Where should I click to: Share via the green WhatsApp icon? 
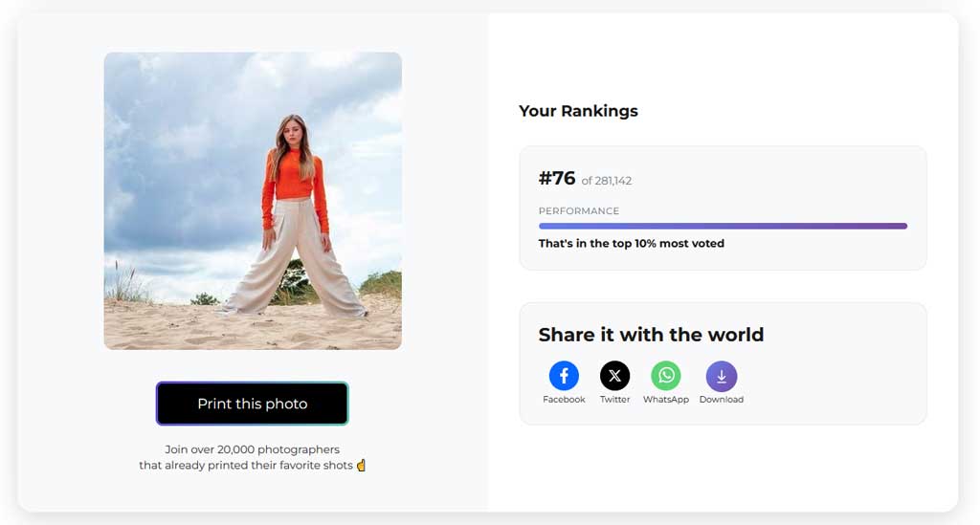coord(666,376)
